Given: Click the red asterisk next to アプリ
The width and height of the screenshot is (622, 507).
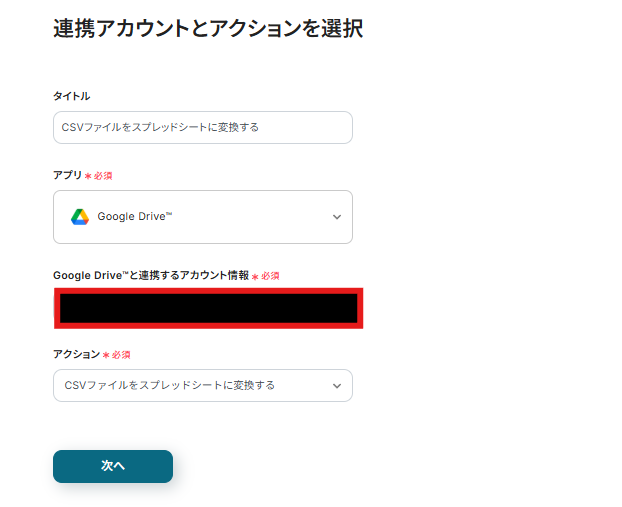Looking at the screenshot, I should click(x=88, y=176).
